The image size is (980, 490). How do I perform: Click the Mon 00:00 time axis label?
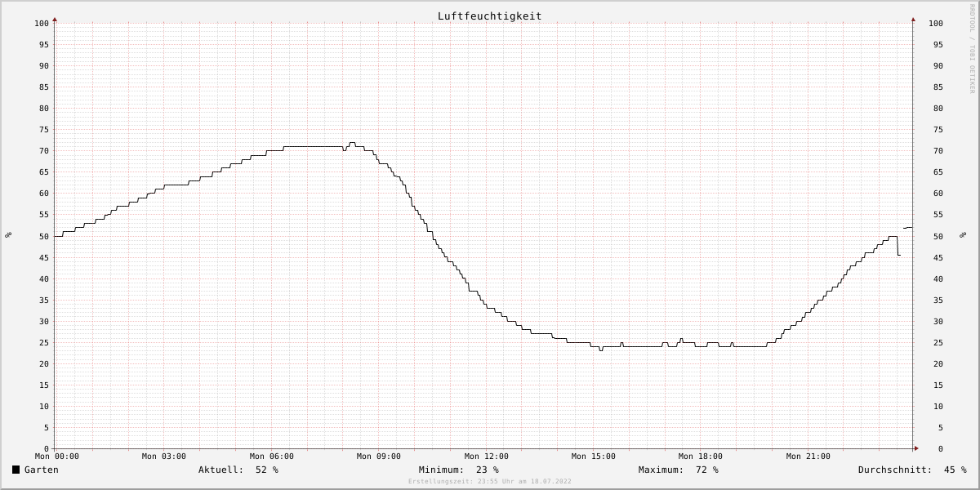tap(57, 457)
